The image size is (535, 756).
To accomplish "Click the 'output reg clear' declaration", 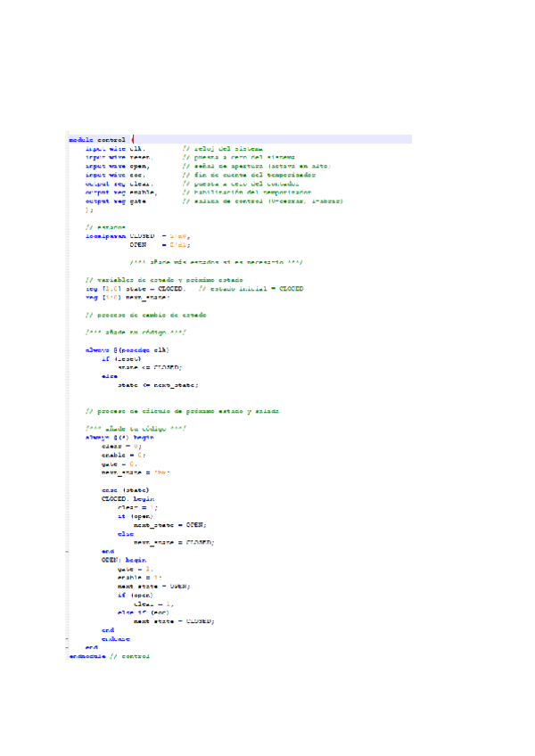I will 119,184.
